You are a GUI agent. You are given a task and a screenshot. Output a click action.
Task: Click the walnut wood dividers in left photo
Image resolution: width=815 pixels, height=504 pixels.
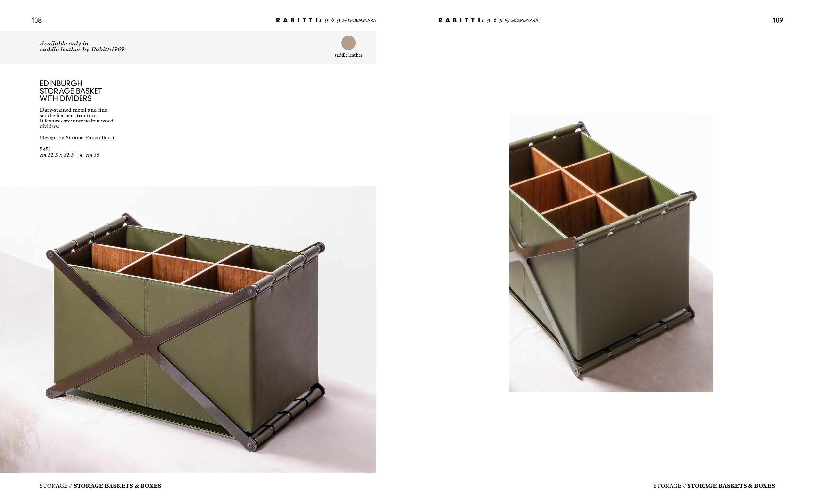[x=180, y=263]
